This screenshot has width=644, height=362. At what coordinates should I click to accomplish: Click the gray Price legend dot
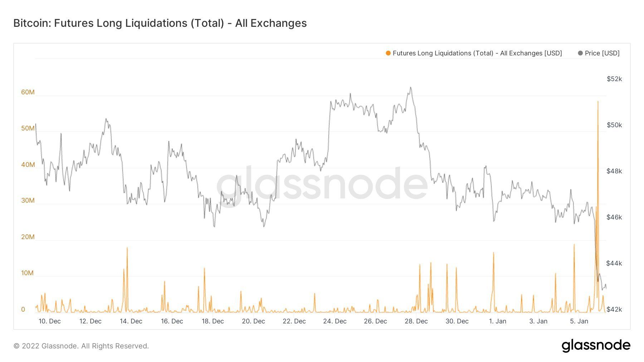(580, 53)
